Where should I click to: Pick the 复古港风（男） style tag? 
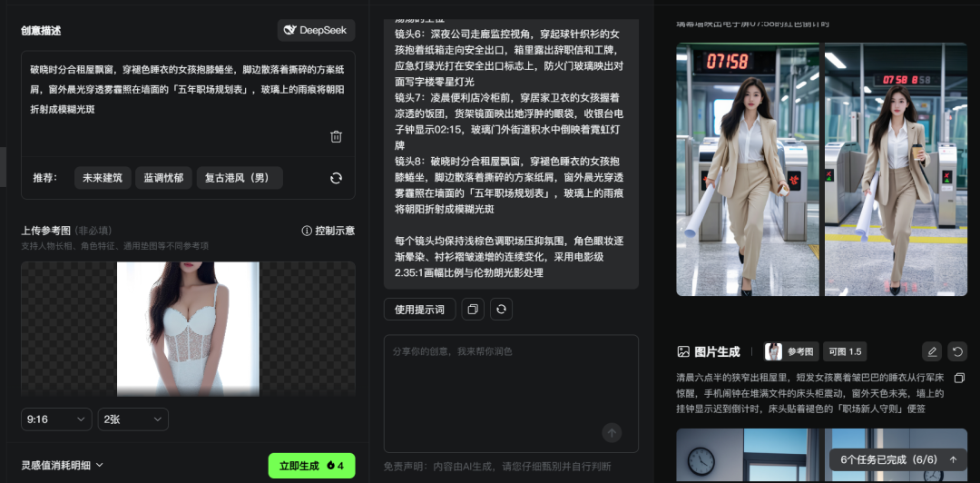[x=240, y=178]
